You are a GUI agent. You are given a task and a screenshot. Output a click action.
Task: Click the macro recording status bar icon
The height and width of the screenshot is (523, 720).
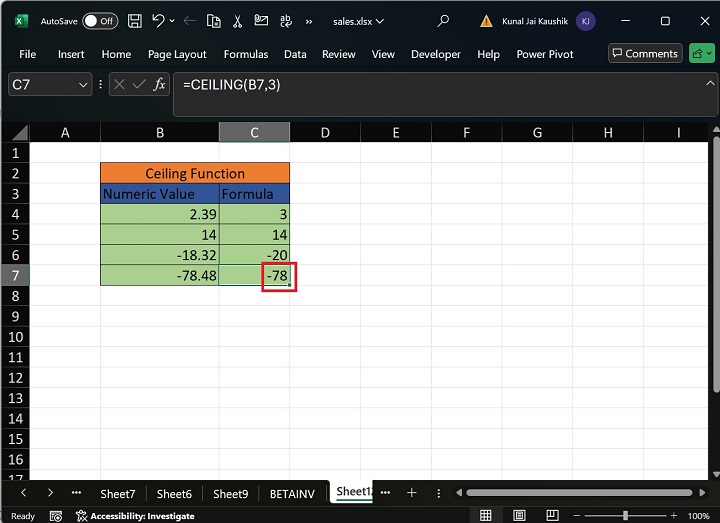point(56,516)
